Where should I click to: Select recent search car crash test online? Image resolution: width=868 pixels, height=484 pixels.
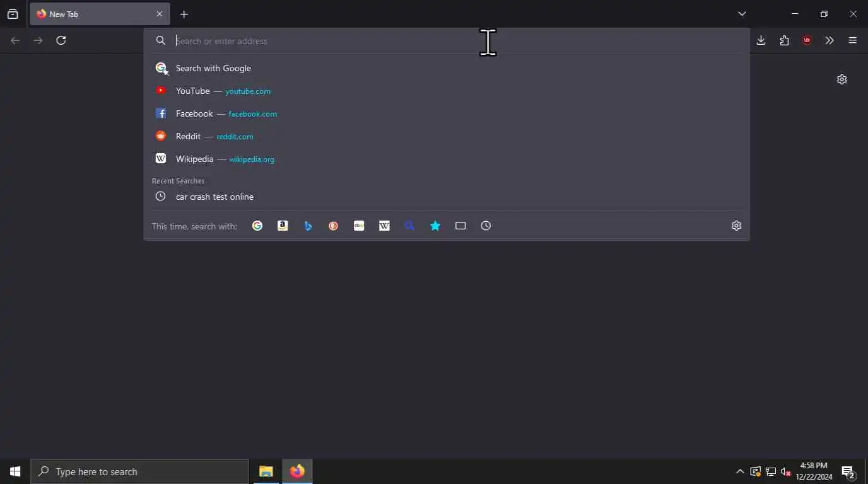(447, 197)
